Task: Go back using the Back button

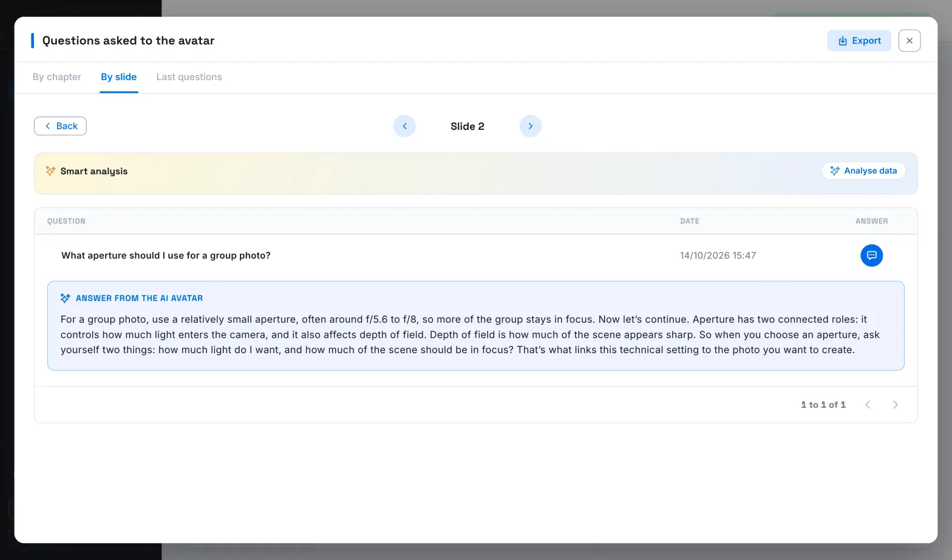Action: tap(60, 126)
